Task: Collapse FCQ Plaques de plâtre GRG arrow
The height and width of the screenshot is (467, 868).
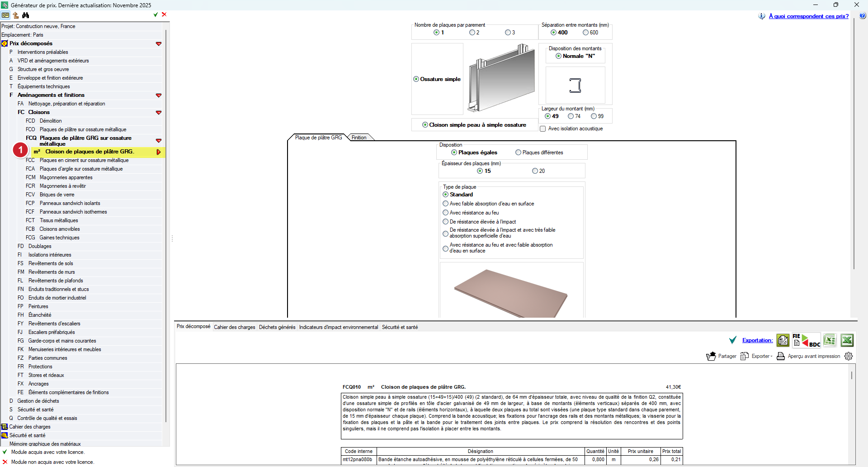Action: pos(159,141)
